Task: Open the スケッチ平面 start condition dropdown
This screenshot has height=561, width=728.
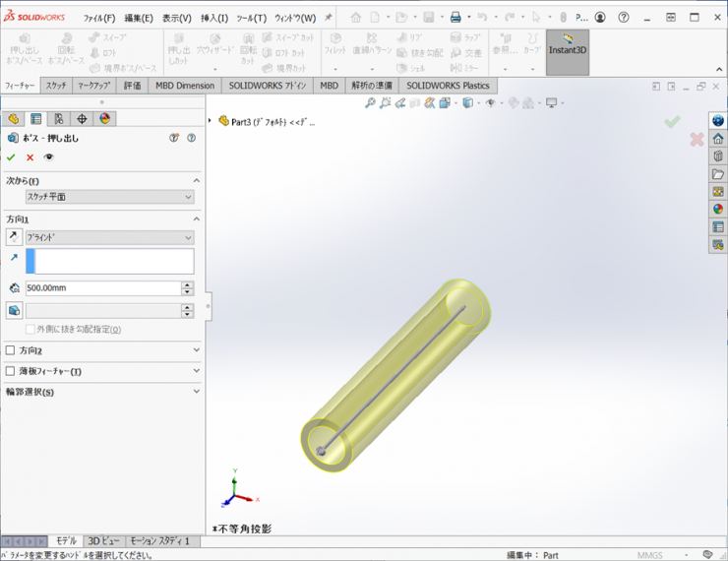Action: (109, 197)
